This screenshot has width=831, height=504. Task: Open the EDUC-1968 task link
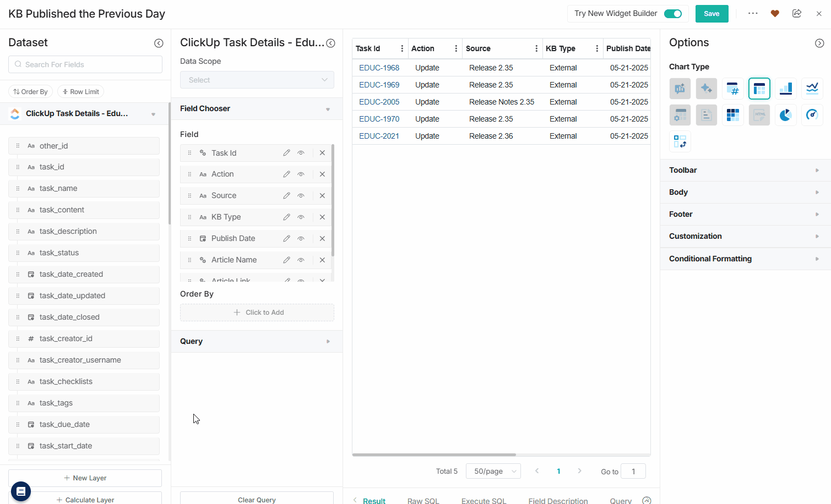(379, 68)
